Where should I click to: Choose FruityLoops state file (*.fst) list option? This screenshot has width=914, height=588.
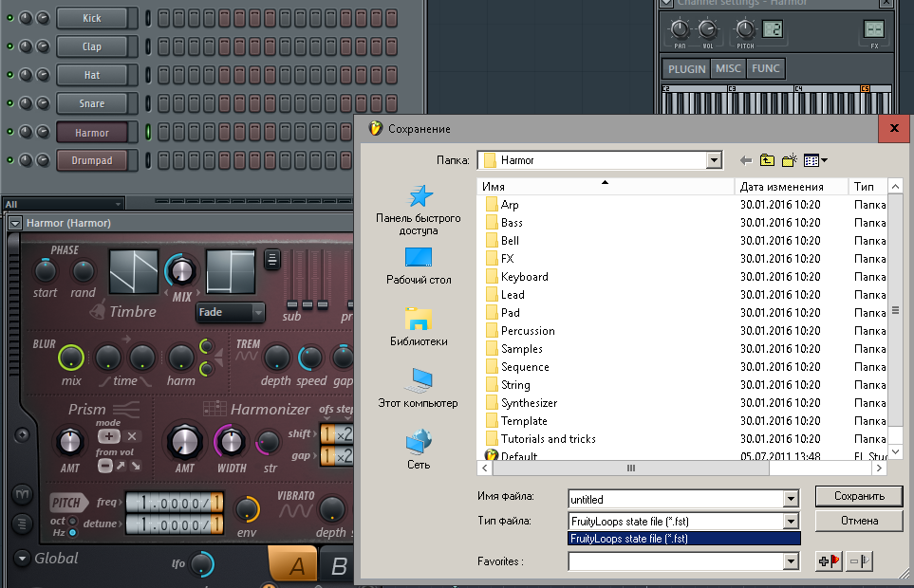683,539
